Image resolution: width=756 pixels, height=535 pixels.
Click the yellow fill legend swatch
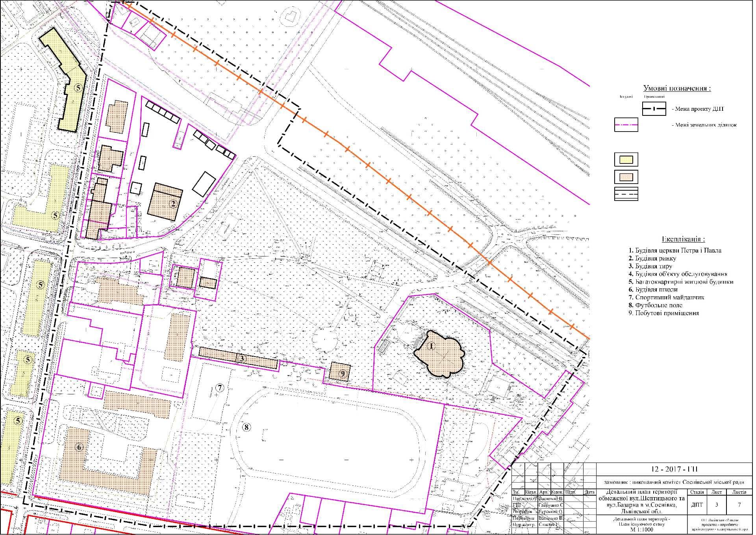(626, 160)
